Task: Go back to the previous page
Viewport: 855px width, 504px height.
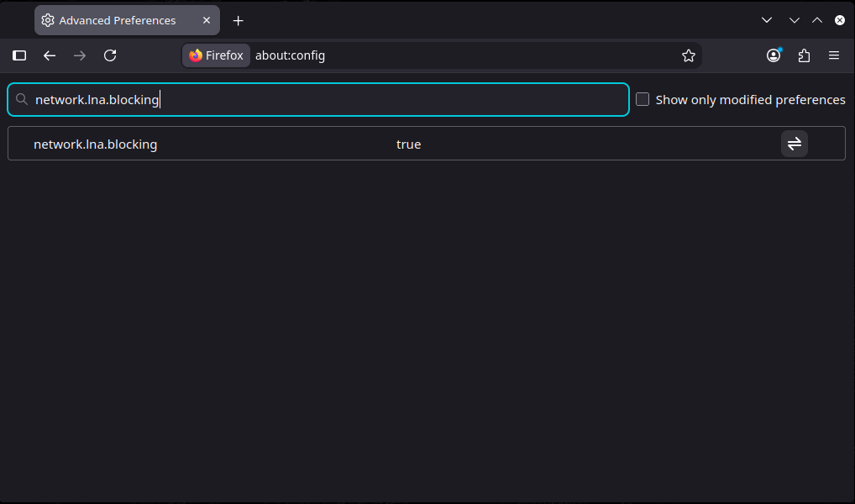Action: click(x=50, y=55)
